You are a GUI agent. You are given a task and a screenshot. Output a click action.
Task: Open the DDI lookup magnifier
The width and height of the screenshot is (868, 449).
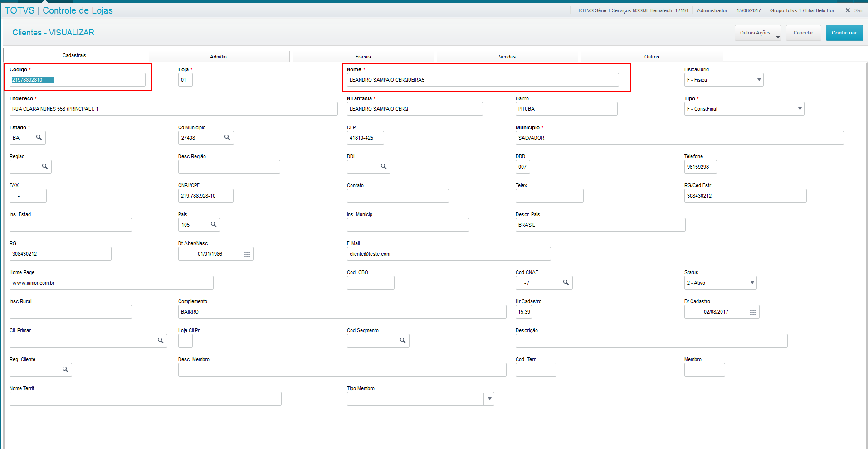pyautogui.click(x=384, y=167)
